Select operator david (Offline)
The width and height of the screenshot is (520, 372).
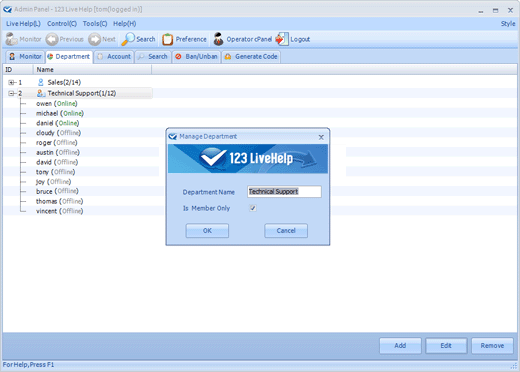click(57, 162)
